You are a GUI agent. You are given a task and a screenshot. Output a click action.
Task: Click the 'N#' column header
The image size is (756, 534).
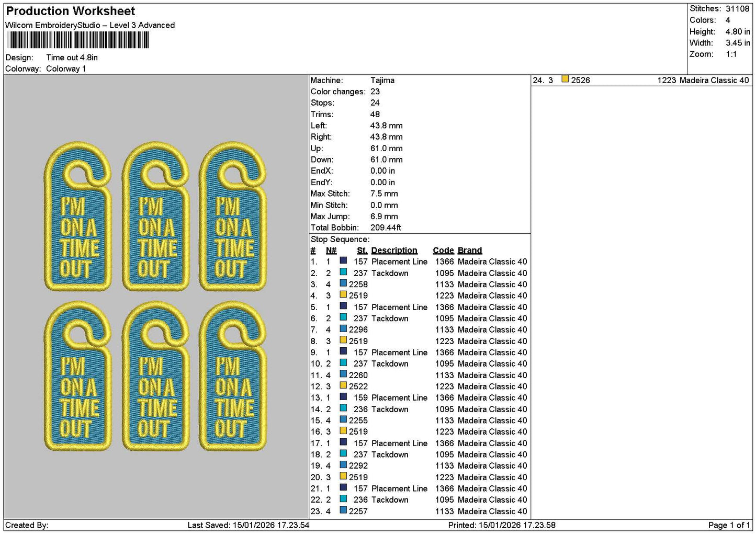click(331, 251)
